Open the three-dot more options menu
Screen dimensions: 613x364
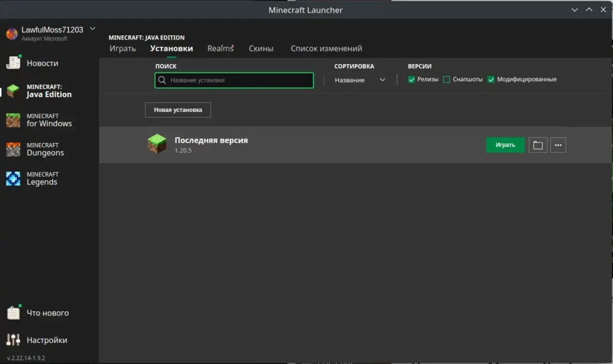pos(558,145)
